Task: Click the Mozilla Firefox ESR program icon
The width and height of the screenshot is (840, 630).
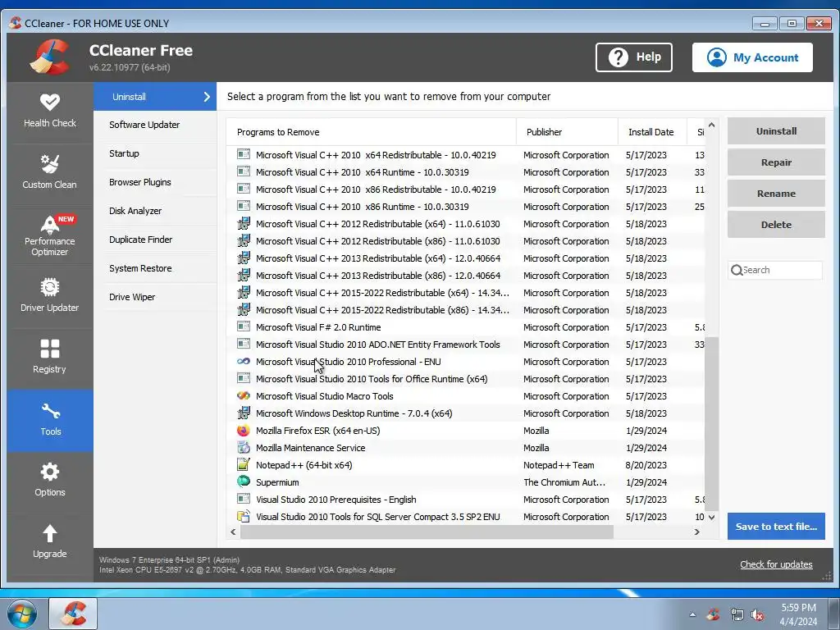Action: coord(243,431)
